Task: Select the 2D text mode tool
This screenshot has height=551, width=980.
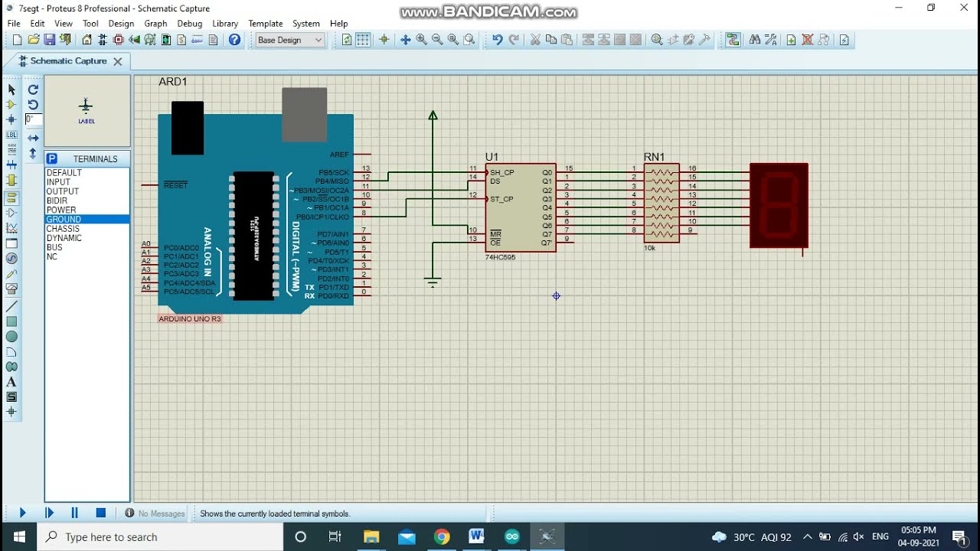Action: pyautogui.click(x=11, y=382)
